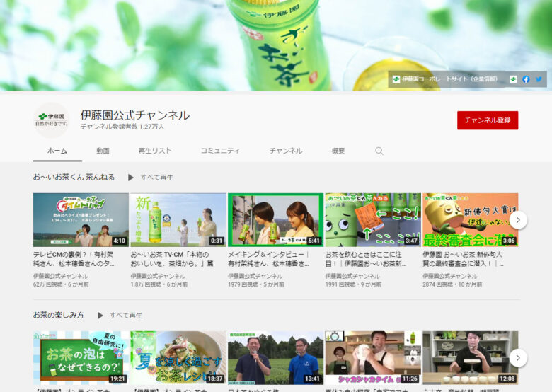Screen dimensions: 552x392
Task: Open the 0:31 TV-CM video thumbnail
Action: pos(178,220)
